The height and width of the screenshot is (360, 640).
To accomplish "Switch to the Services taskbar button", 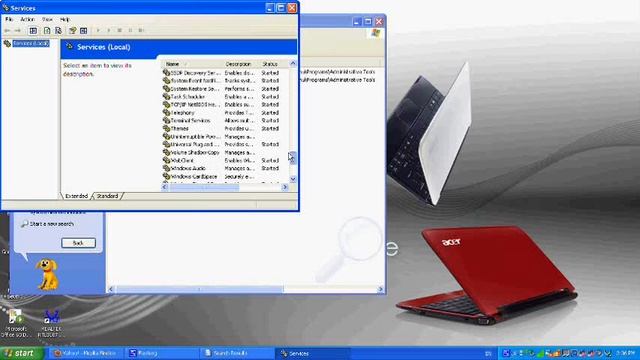I will coord(313,353).
